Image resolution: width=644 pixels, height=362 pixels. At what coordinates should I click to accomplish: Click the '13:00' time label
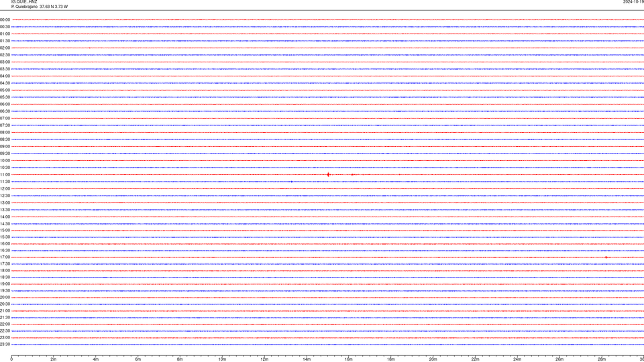coord(5,202)
